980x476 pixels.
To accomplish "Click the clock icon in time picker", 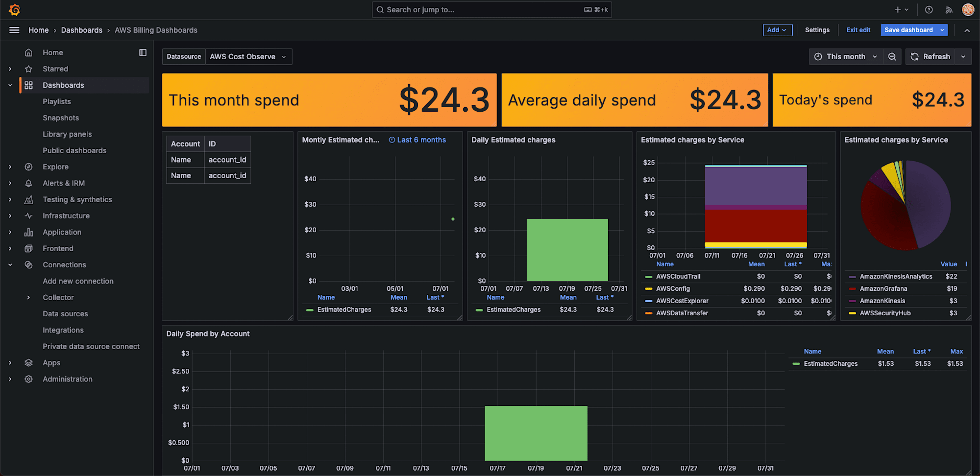I will 818,57.
